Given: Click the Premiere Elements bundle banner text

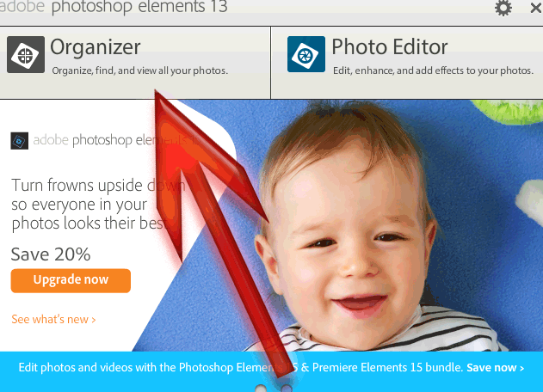Looking at the screenshot, I should click(x=241, y=367).
